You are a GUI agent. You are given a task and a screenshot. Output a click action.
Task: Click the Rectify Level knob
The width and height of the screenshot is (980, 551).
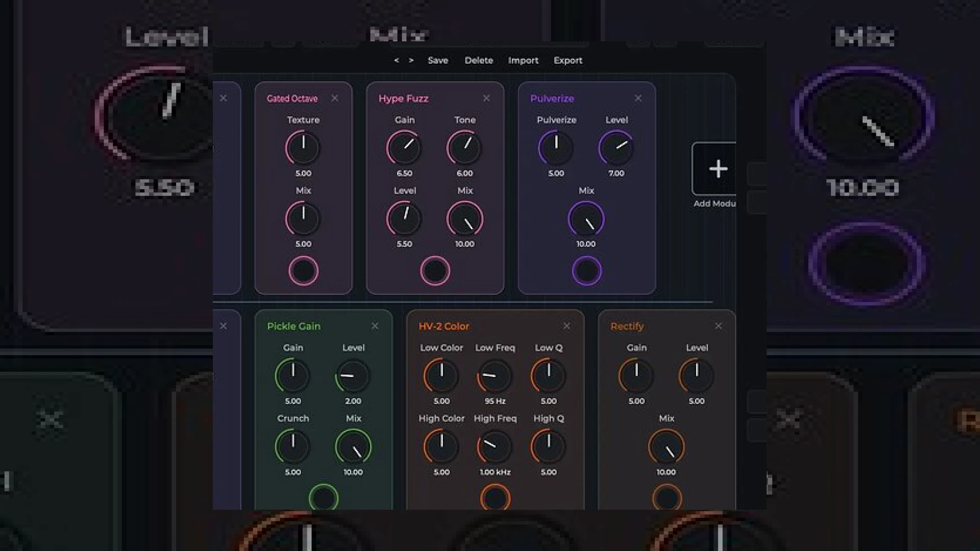pyautogui.click(x=697, y=376)
